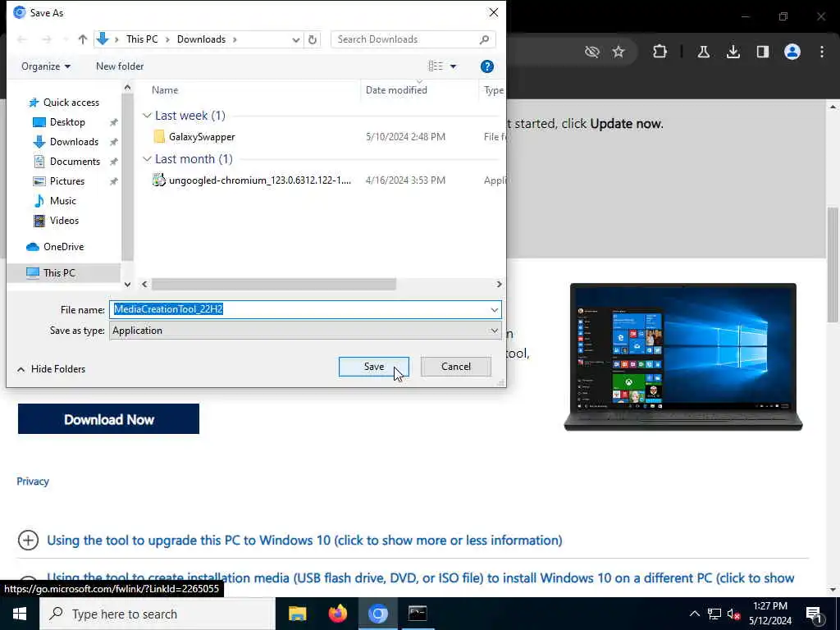Image resolution: width=840 pixels, height=630 pixels.
Task: Open Chrome three-dot menu
Action: (x=822, y=52)
